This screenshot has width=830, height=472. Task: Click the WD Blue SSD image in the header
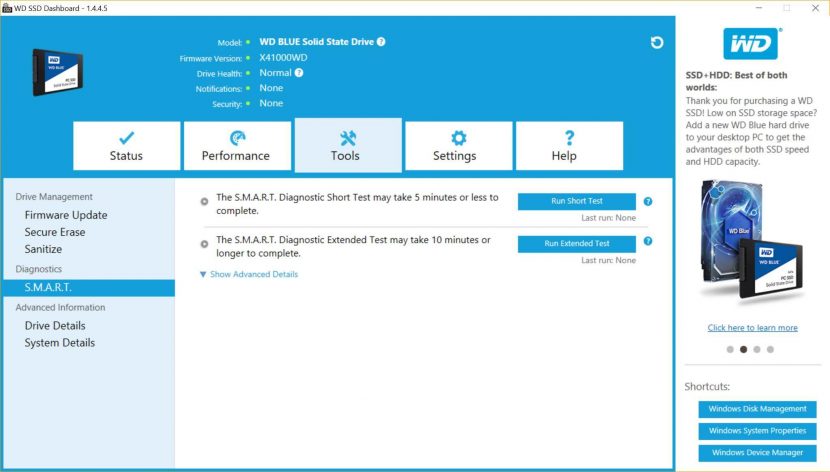coord(57,72)
